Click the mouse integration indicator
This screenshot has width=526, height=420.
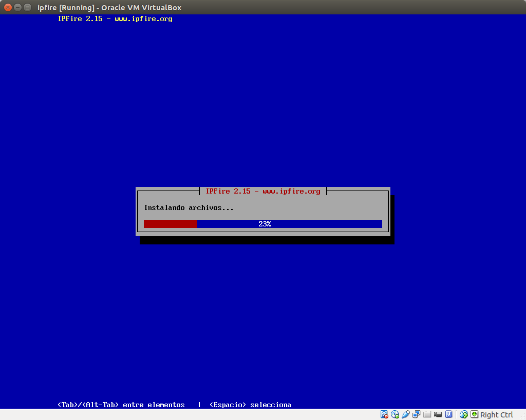click(x=462, y=414)
